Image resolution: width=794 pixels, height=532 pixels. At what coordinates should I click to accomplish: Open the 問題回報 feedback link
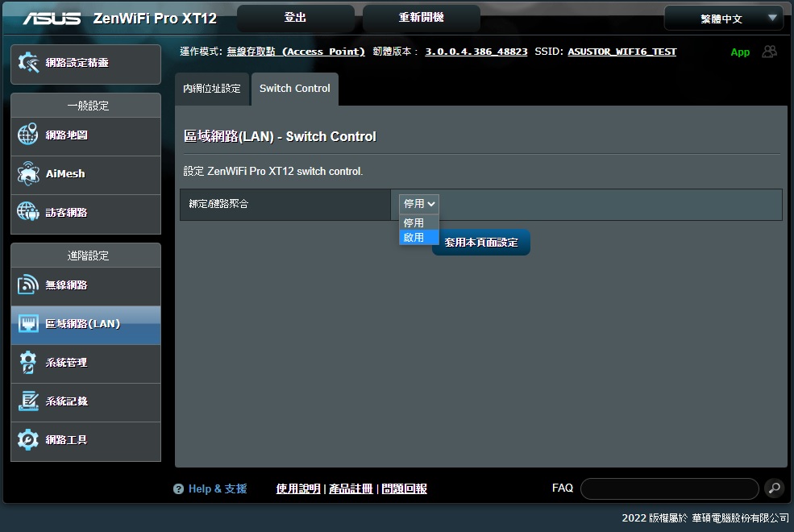point(404,489)
